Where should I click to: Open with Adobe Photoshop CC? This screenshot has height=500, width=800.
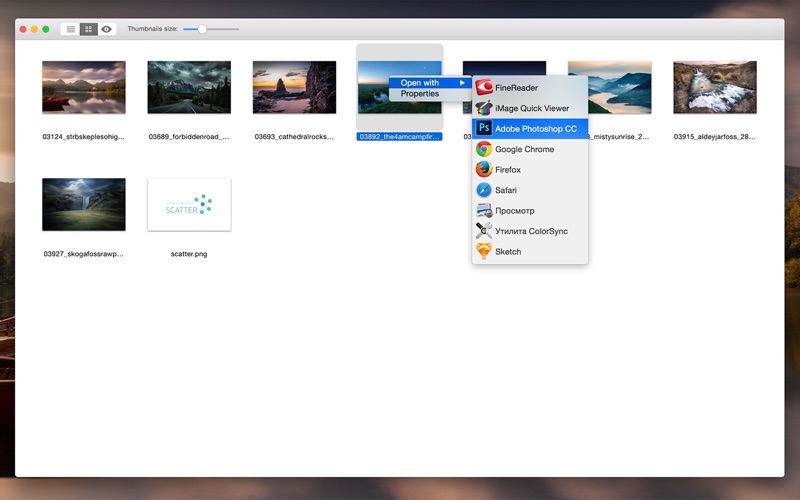click(x=530, y=129)
